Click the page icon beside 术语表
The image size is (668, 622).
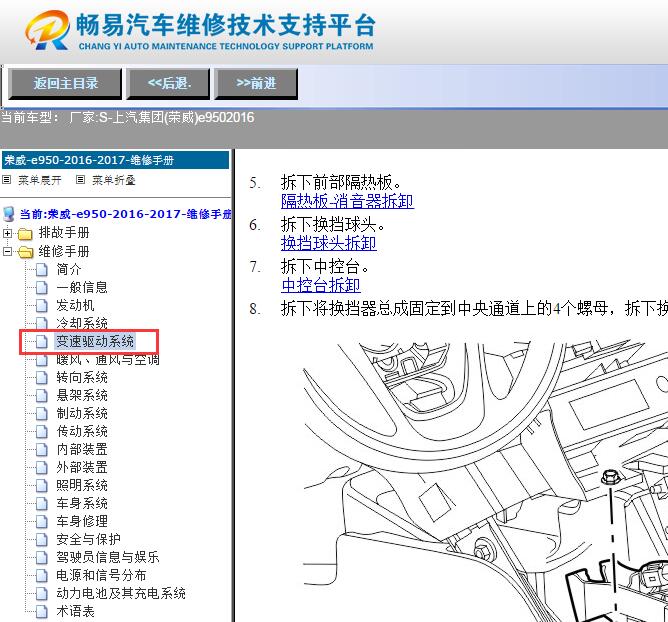click(41, 612)
